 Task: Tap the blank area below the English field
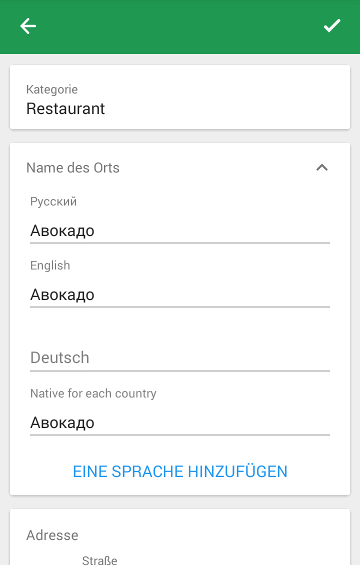[180, 326]
